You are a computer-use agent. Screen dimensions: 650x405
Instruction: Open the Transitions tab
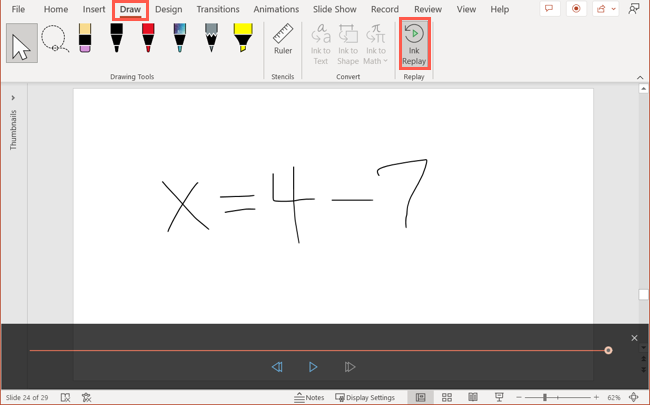tap(218, 9)
